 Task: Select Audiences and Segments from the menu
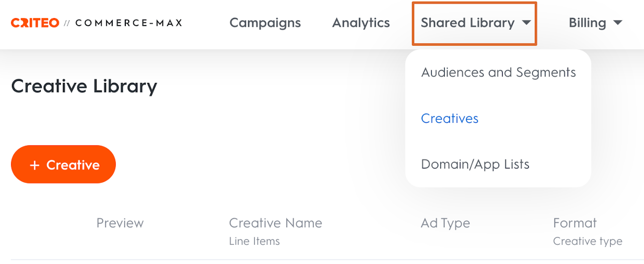498,72
